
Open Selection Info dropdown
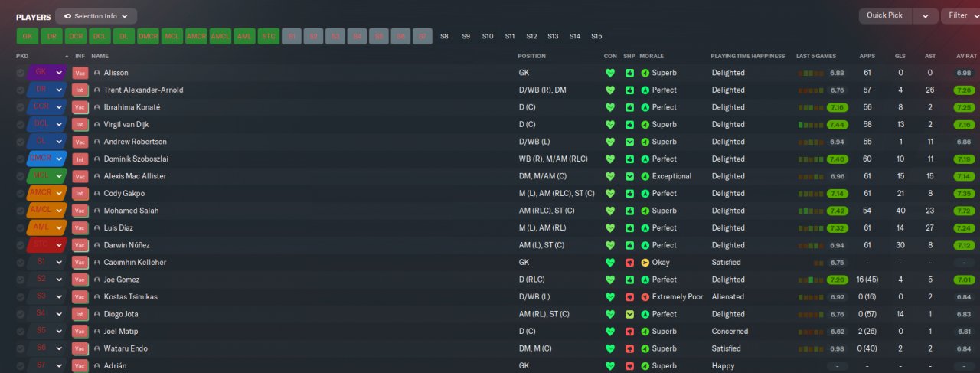(x=96, y=16)
